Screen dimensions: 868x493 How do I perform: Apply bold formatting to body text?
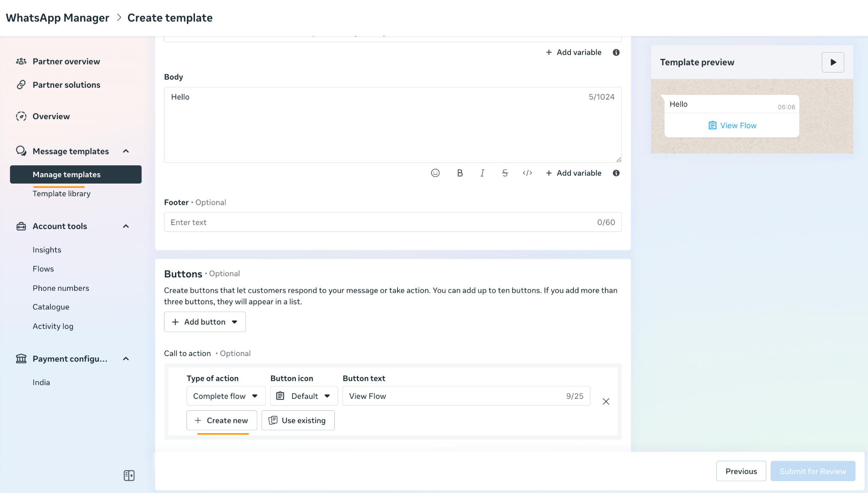pos(460,173)
